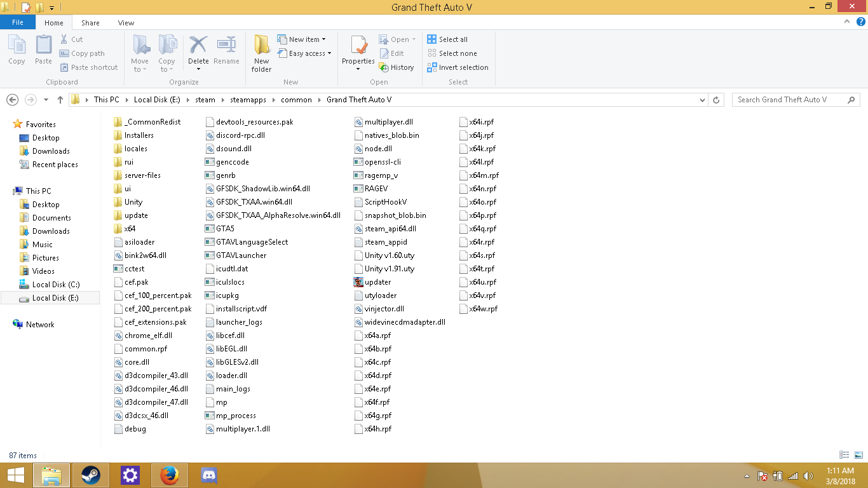Open the Windows Start button

(15, 475)
